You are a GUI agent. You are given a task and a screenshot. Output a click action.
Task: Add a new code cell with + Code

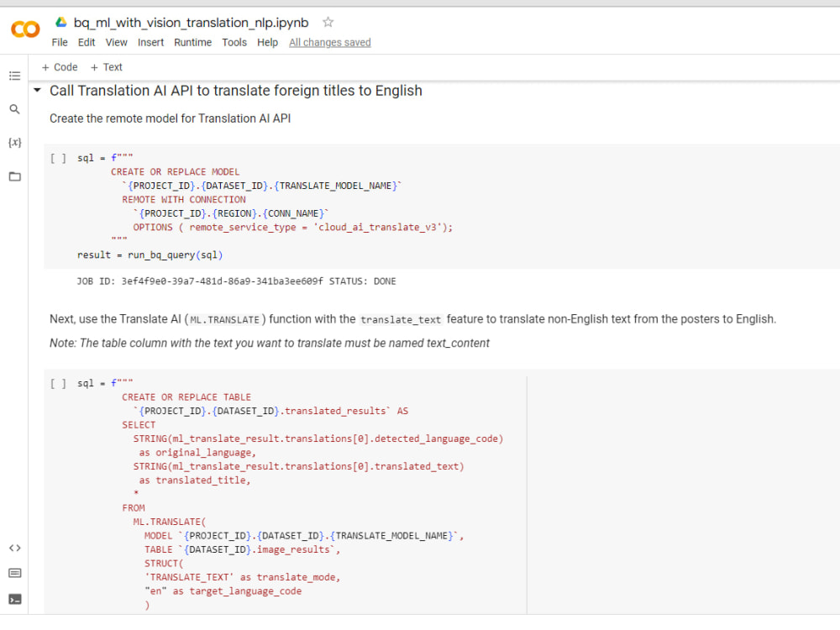pos(60,67)
